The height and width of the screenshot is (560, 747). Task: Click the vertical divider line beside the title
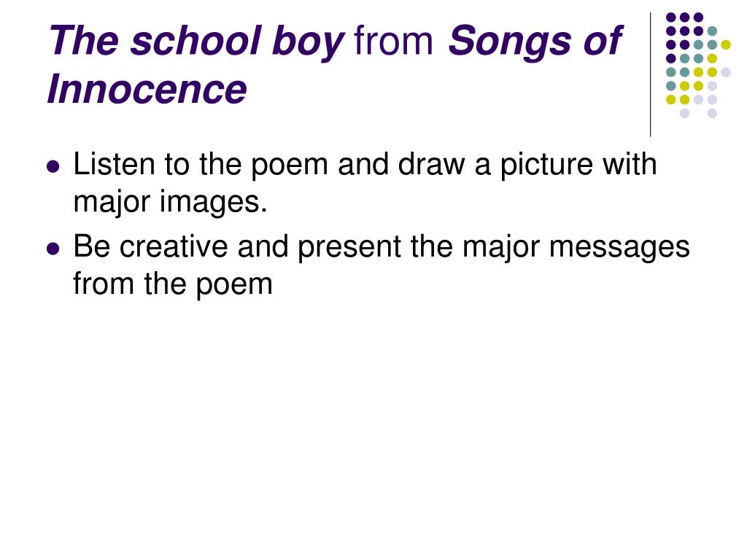click(650, 75)
